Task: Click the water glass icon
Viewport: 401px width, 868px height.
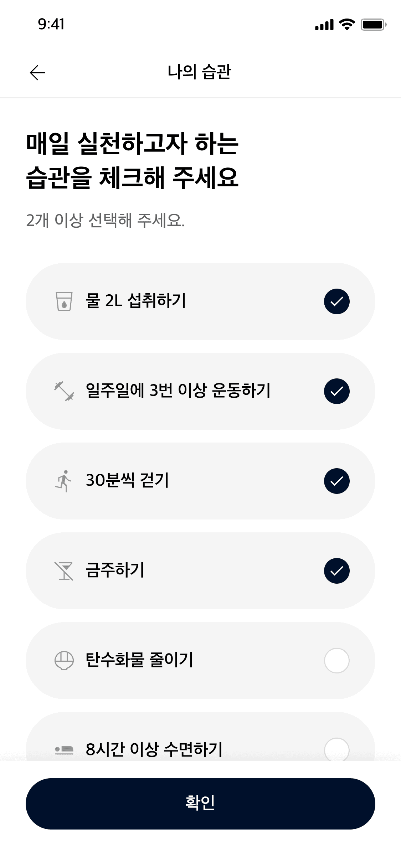Action: (64, 301)
